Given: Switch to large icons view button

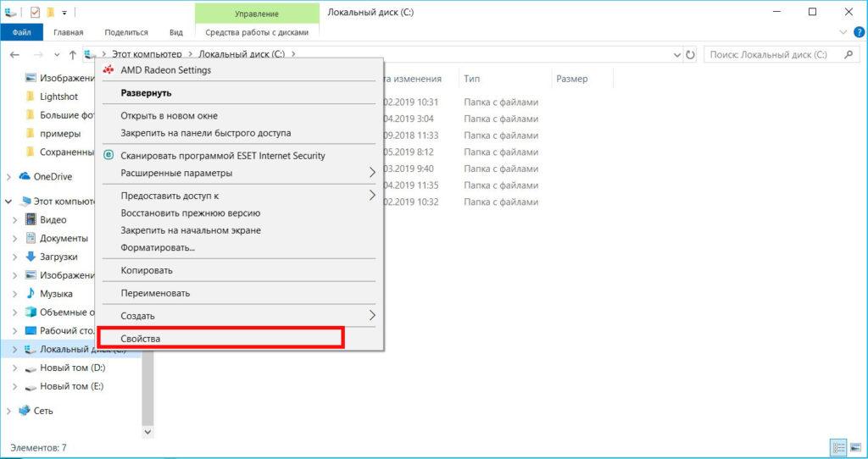Looking at the screenshot, I should coord(854,447).
